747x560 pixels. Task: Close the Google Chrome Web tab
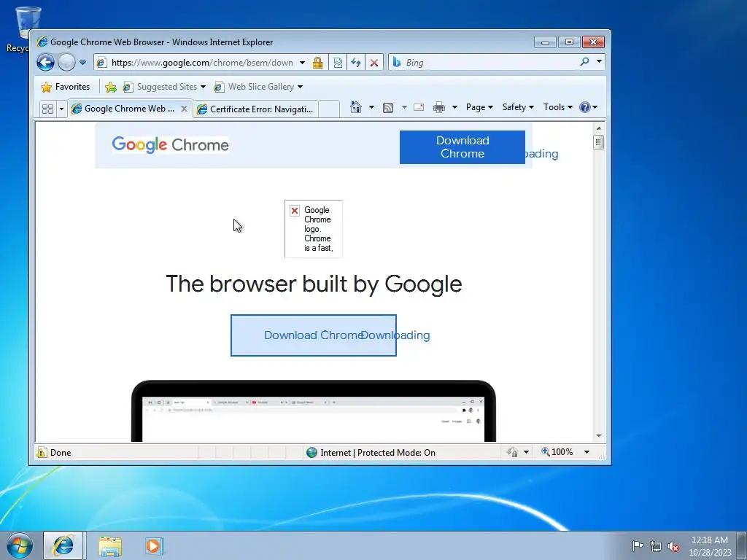(x=185, y=109)
